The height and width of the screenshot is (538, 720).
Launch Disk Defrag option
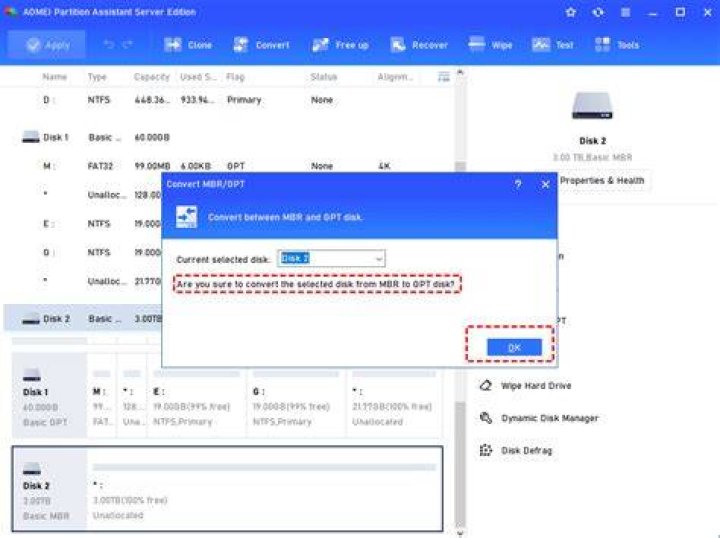pos(526,451)
